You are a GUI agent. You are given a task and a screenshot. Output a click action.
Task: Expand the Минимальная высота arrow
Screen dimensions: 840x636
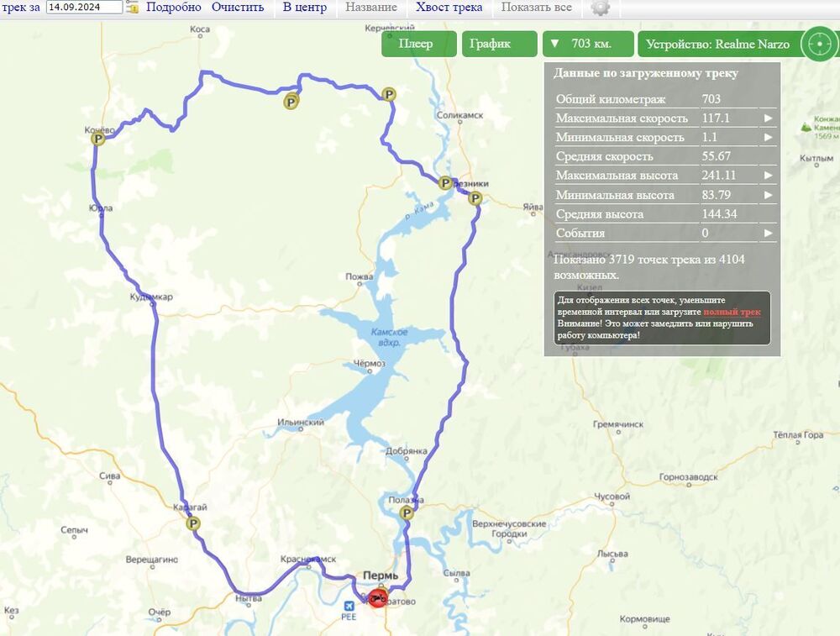pyautogui.click(x=768, y=195)
